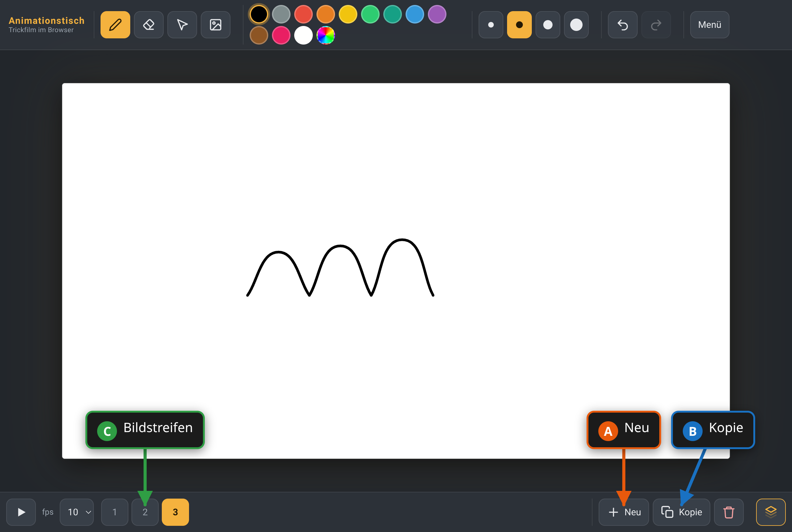792x532 pixels.
Task: Activate the pointer selection tool
Action: (182, 25)
